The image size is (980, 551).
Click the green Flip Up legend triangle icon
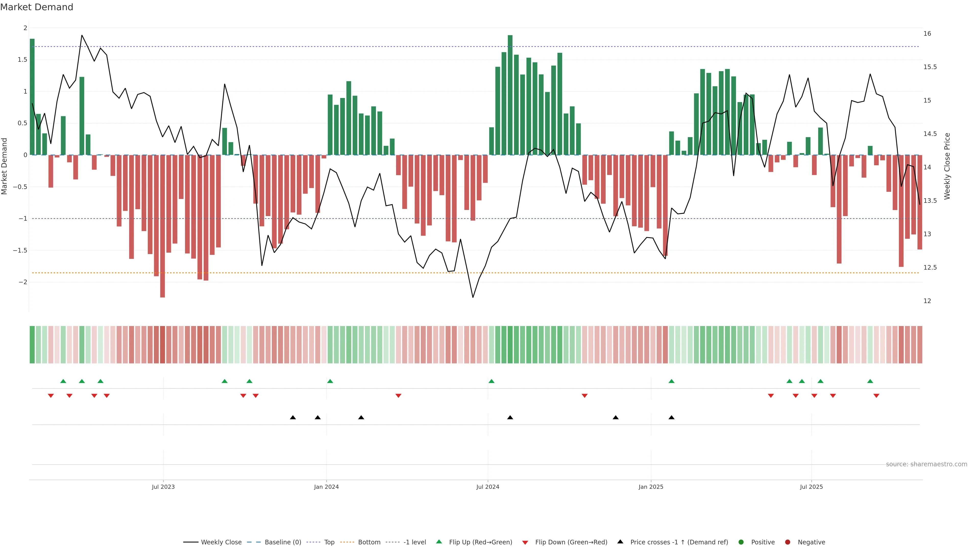tap(439, 542)
